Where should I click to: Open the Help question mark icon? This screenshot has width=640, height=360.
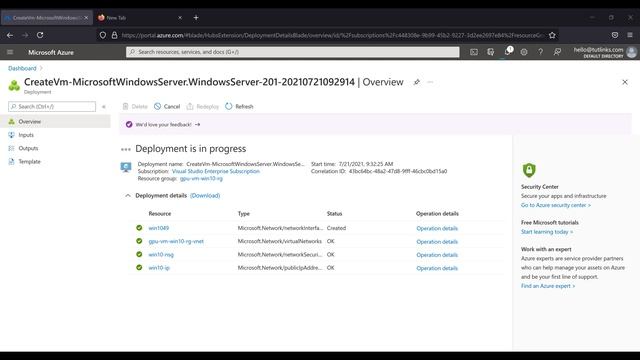tap(540, 52)
